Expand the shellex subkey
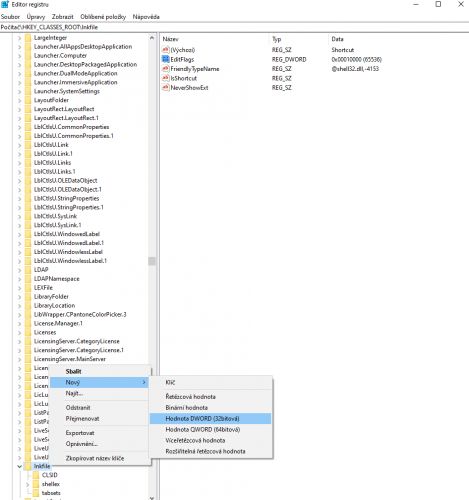The width and height of the screenshot is (469, 500). (x=28, y=484)
